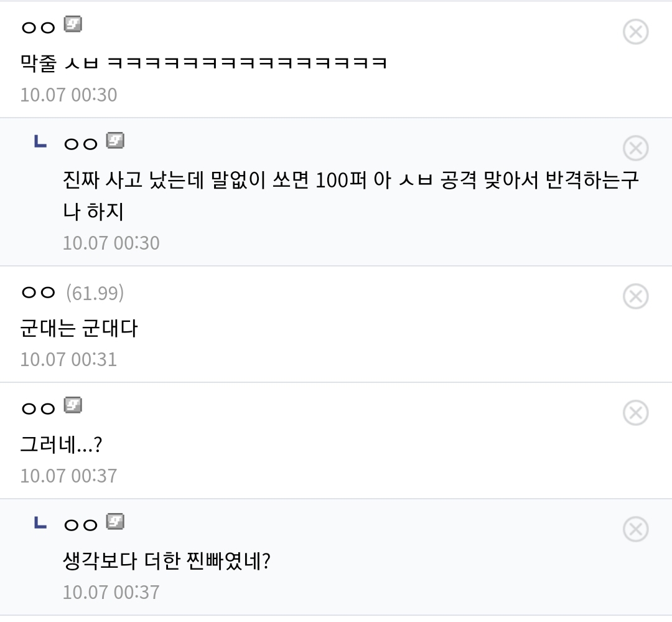
Task: Click the X button on the "진짜 사고 났는데" reply
Action: tap(635, 148)
